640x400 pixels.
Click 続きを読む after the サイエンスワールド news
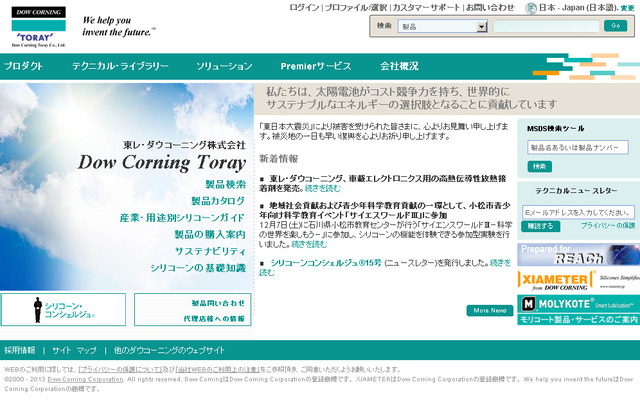309,244
